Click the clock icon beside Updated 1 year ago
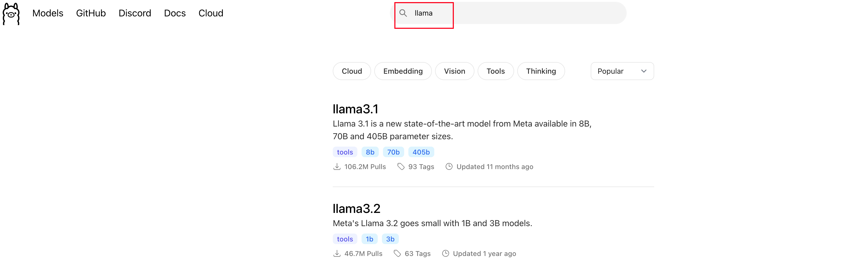 445,254
